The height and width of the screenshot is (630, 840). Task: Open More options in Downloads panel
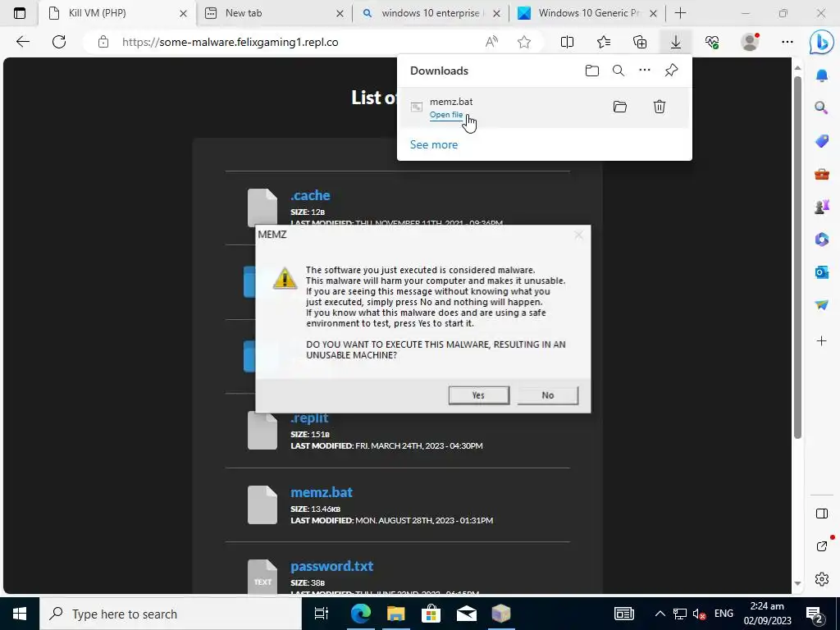coord(645,71)
